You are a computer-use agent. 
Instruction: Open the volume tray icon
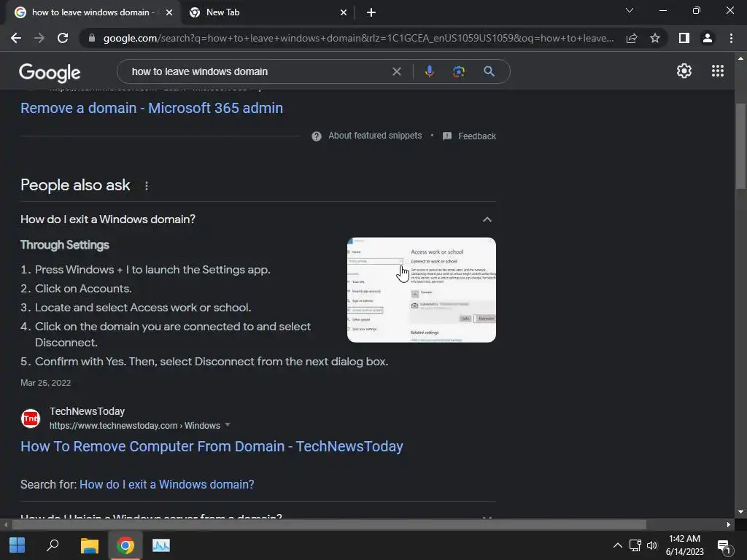tap(651, 545)
